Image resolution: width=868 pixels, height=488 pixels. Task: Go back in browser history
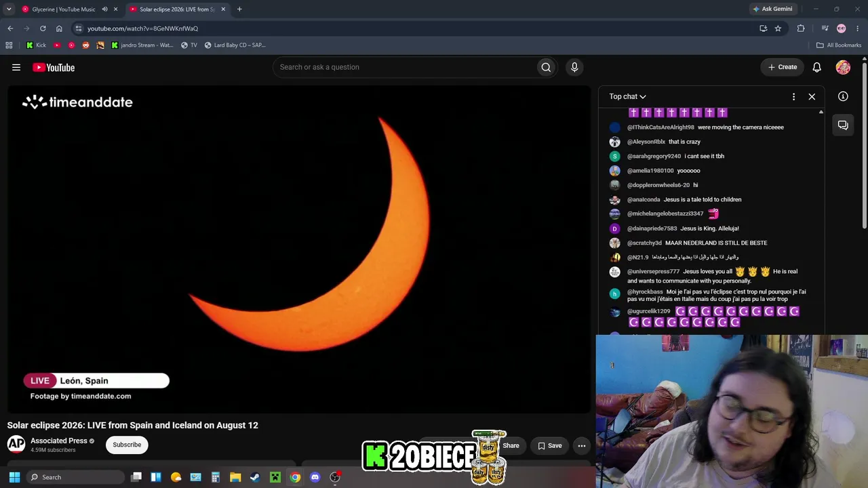point(10,28)
